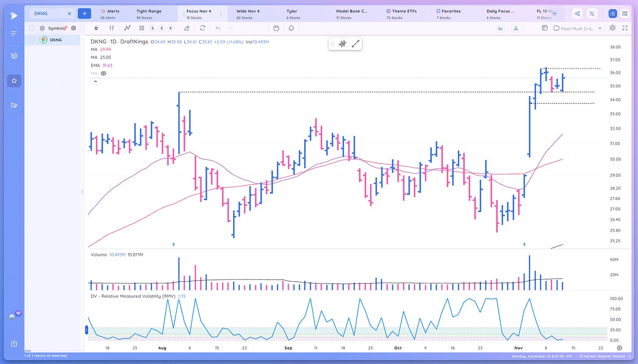The width and height of the screenshot is (638, 364).
Task: Open the November earnings E marker
Action: [525, 244]
